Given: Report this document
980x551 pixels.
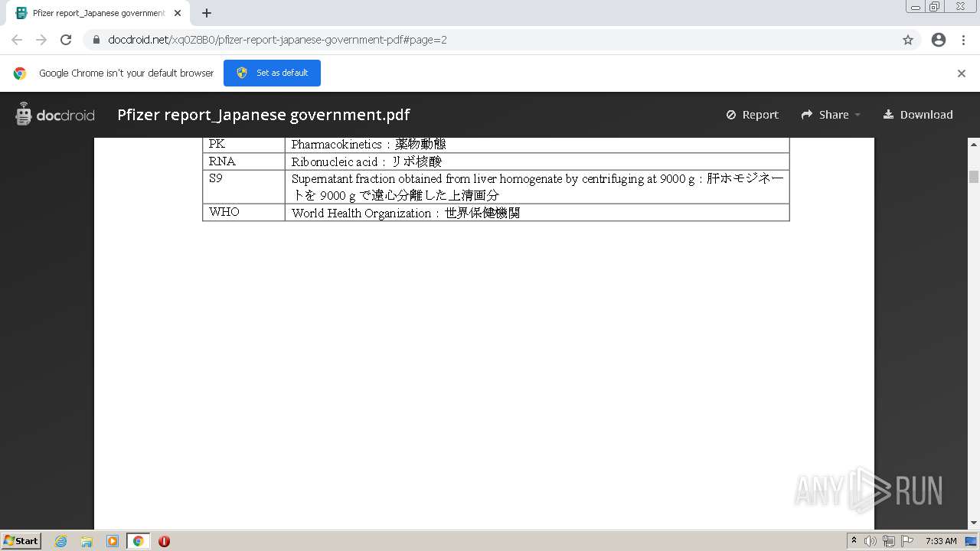Looking at the screenshot, I should [752, 115].
